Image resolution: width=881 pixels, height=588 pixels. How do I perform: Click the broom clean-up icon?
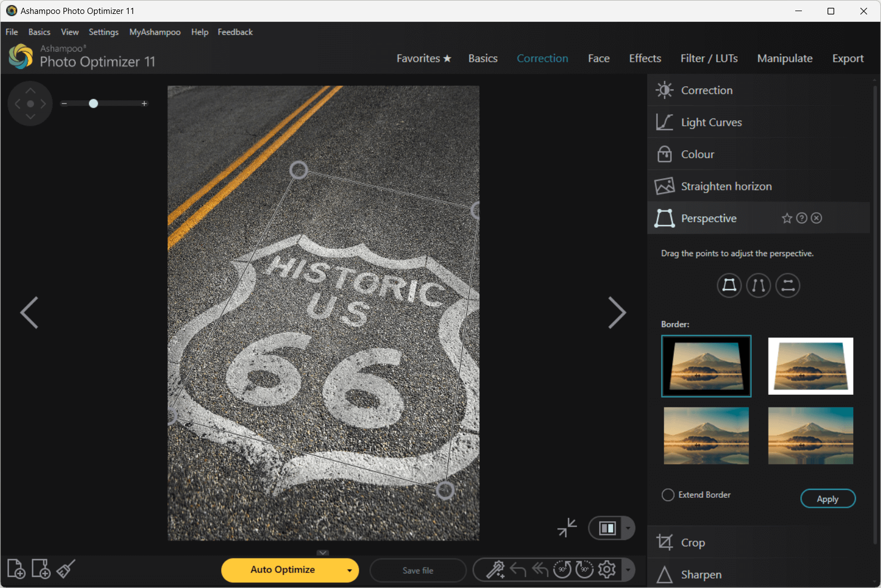coord(66,569)
